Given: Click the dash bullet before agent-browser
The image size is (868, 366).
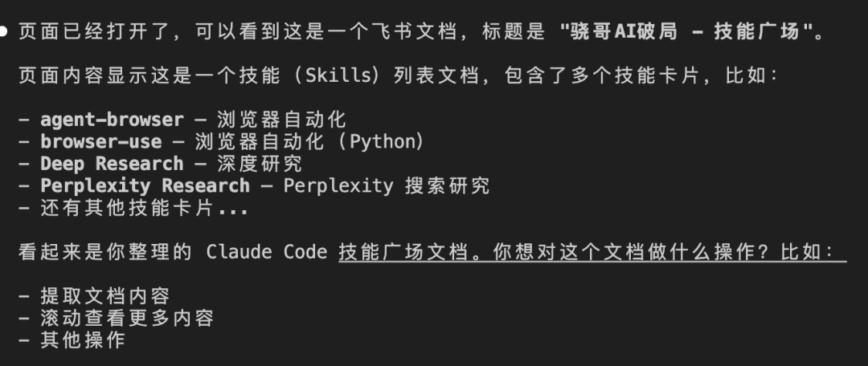Looking at the screenshot, I should pyautogui.click(x=24, y=120).
